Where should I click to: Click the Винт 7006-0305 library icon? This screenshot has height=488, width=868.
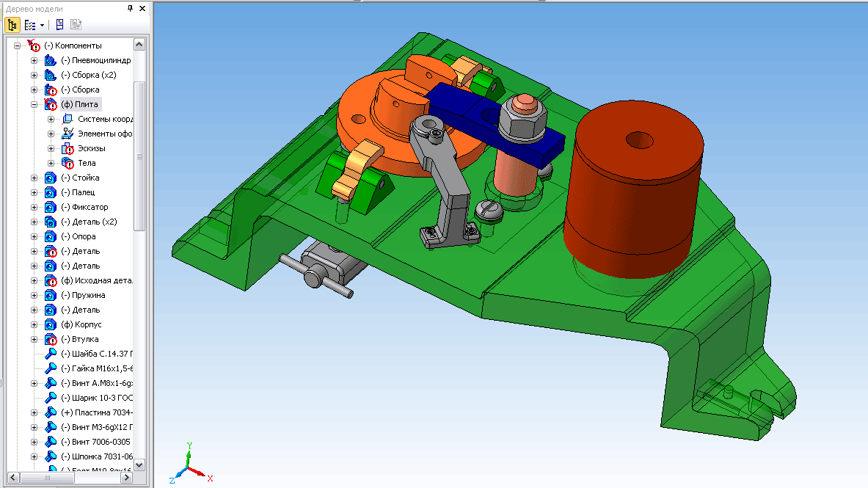pyautogui.click(x=51, y=442)
